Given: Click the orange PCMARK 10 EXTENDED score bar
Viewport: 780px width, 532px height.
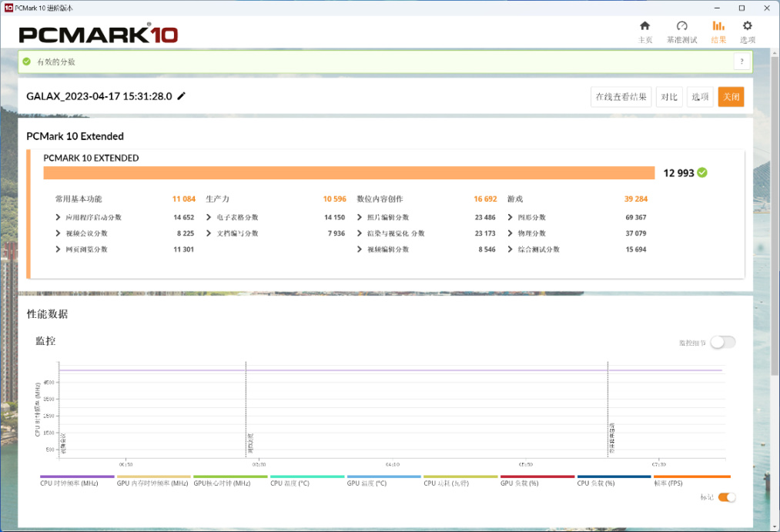Looking at the screenshot, I should [349, 172].
